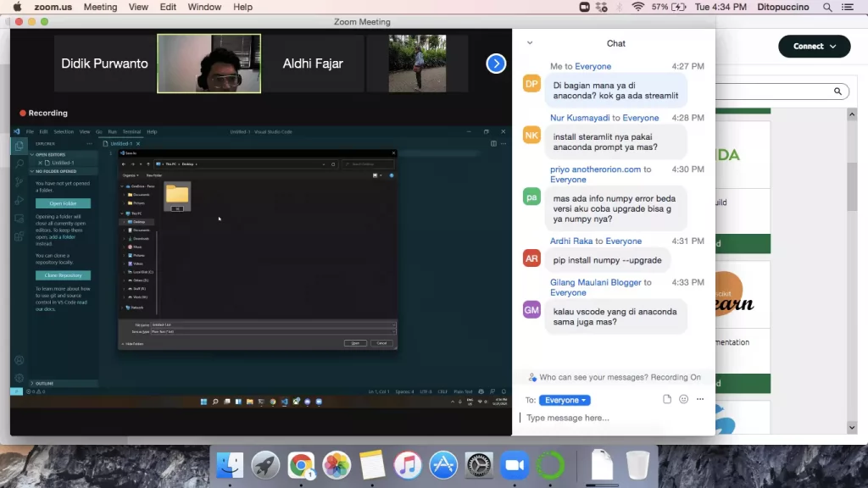
Task: Select the Untitled-1 editor tab
Action: pos(122,144)
